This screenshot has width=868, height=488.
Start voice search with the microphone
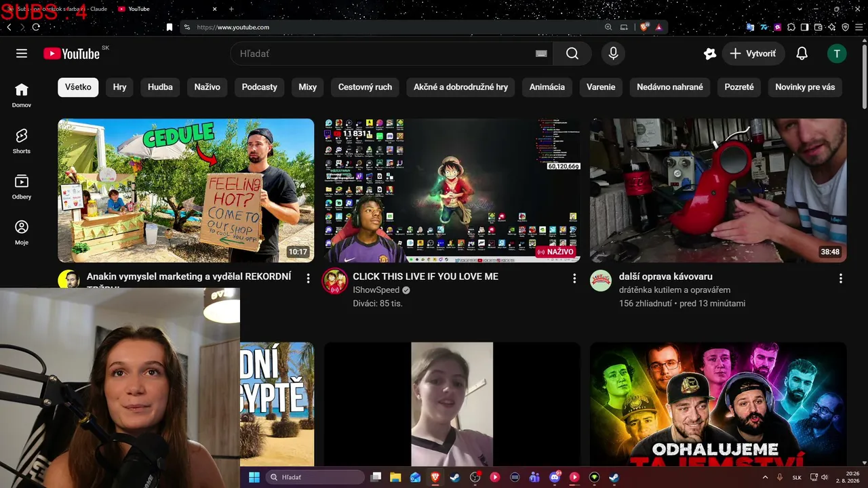pyautogui.click(x=613, y=54)
